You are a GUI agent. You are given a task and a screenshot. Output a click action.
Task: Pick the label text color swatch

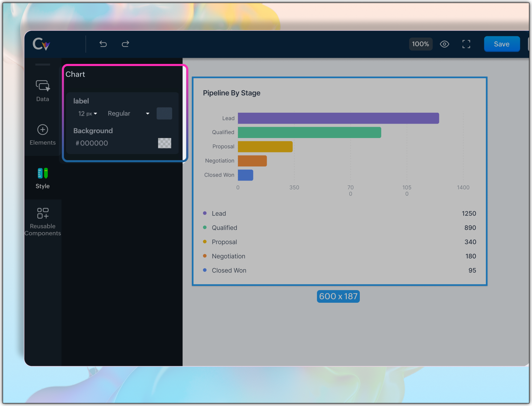[164, 113]
